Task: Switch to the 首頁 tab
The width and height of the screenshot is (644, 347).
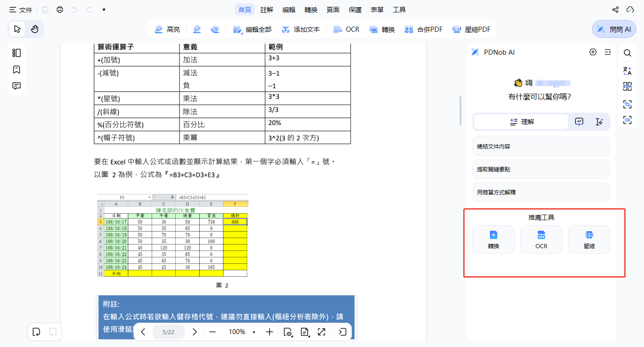Action: (x=245, y=10)
